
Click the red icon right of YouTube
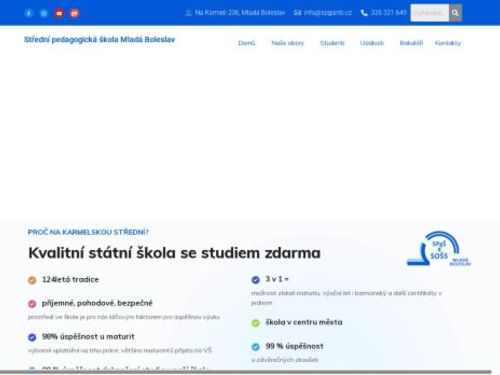[x=74, y=13]
